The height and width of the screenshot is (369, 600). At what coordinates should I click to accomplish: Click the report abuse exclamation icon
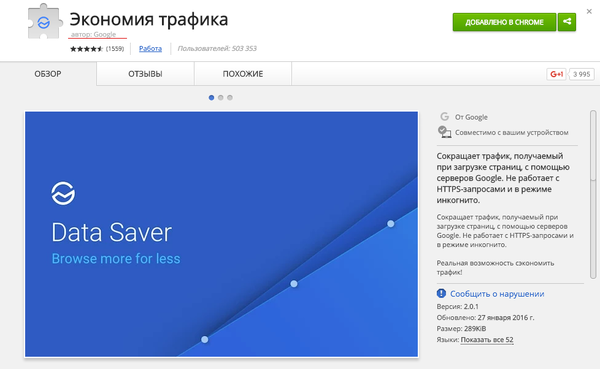(441, 294)
